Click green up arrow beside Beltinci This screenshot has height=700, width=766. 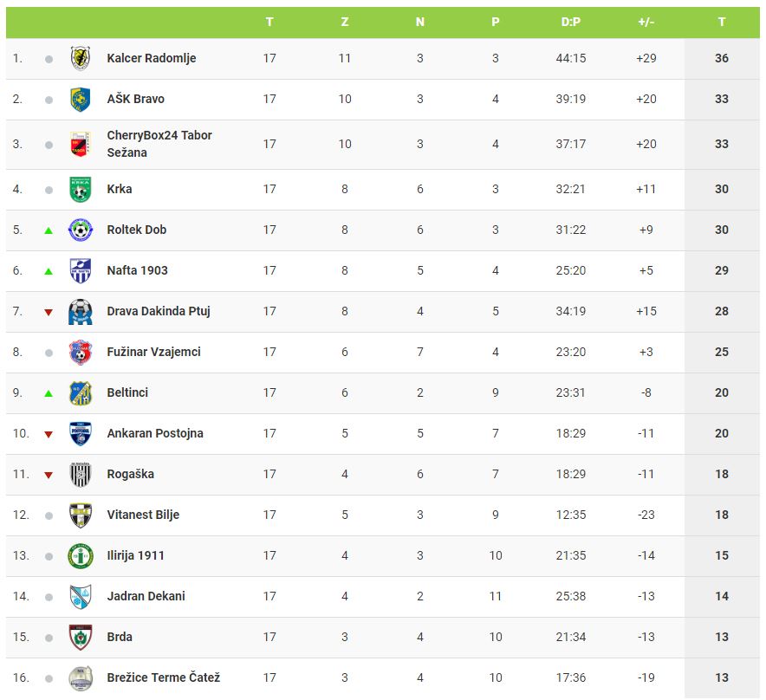49,393
